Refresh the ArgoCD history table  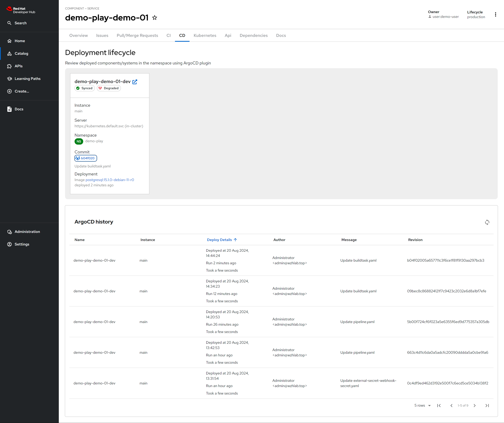487,222
